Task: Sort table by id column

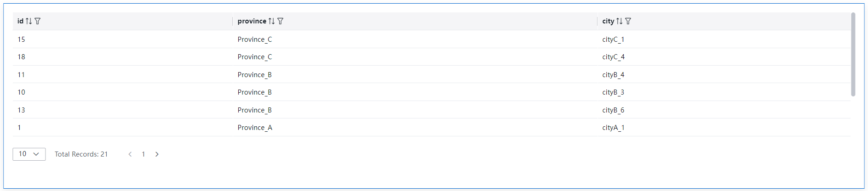Action: point(29,21)
